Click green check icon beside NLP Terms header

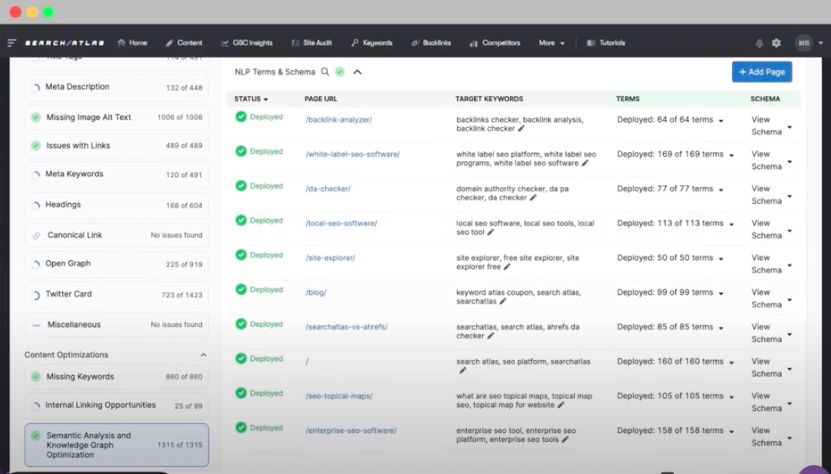point(340,72)
